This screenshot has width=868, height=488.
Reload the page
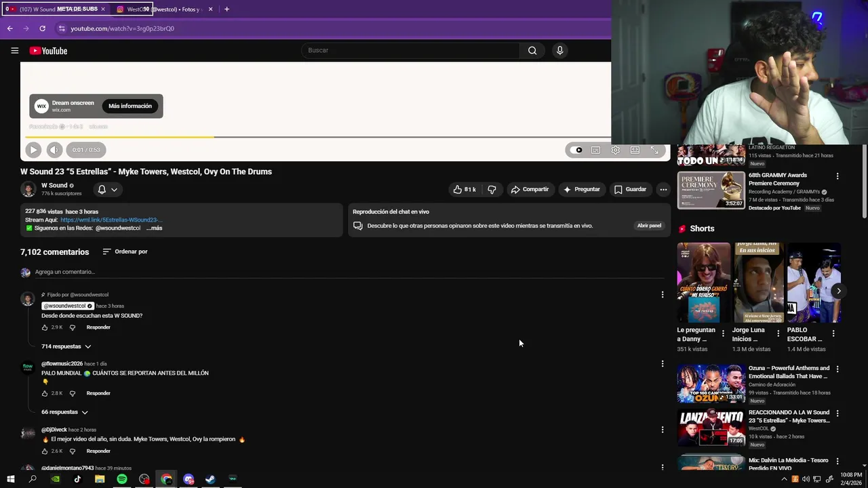click(42, 28)
